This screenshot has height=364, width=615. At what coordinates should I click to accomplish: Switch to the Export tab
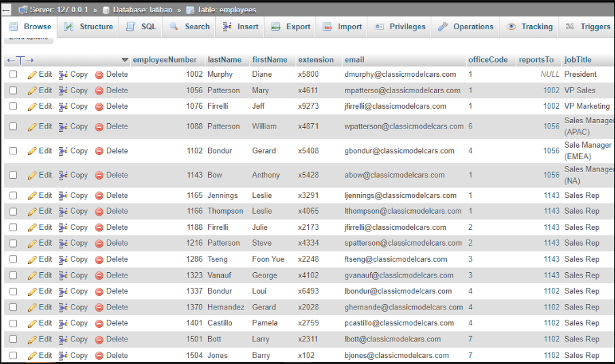point(290,27)
